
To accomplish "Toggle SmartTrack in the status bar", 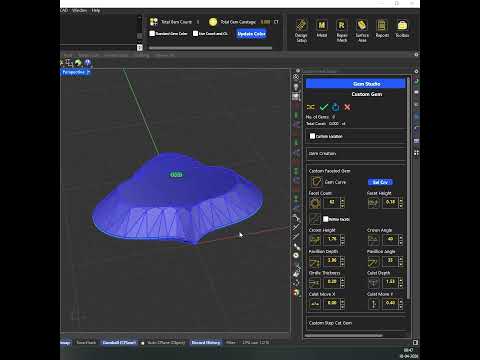I will pos(86,342).
